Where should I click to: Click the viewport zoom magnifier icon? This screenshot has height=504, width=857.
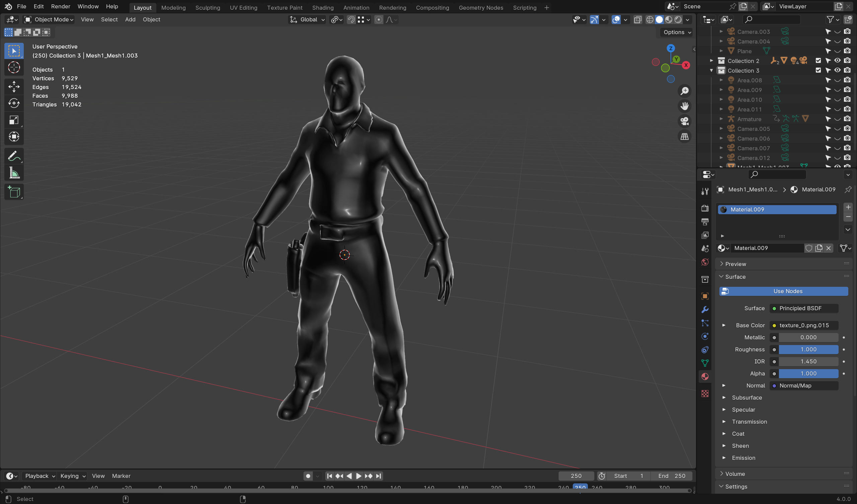(x=684, y=91)
